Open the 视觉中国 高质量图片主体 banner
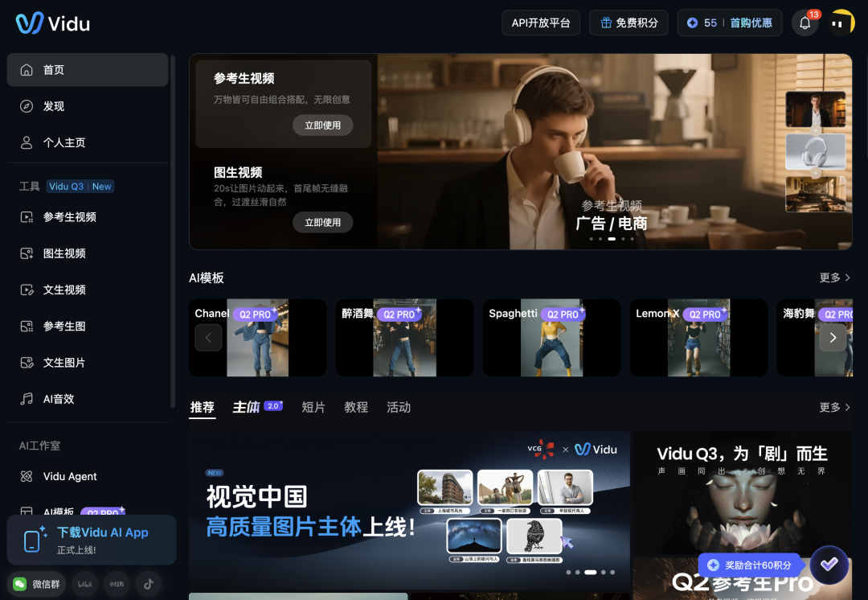This screenshot has height=600, width=868. [x=409, y=511]
